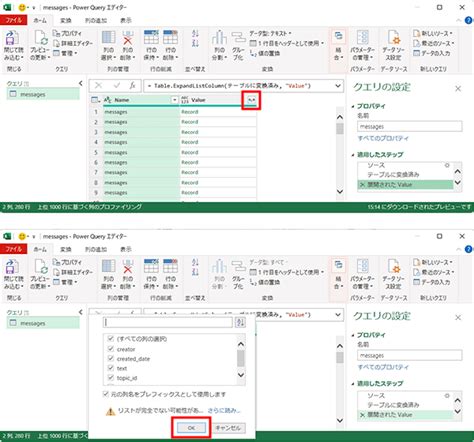This screenshot has height=442, width=474.
Task: Click table type icon above row numbers, upper window
Action: pyautogui.click(x=95, y=100)
